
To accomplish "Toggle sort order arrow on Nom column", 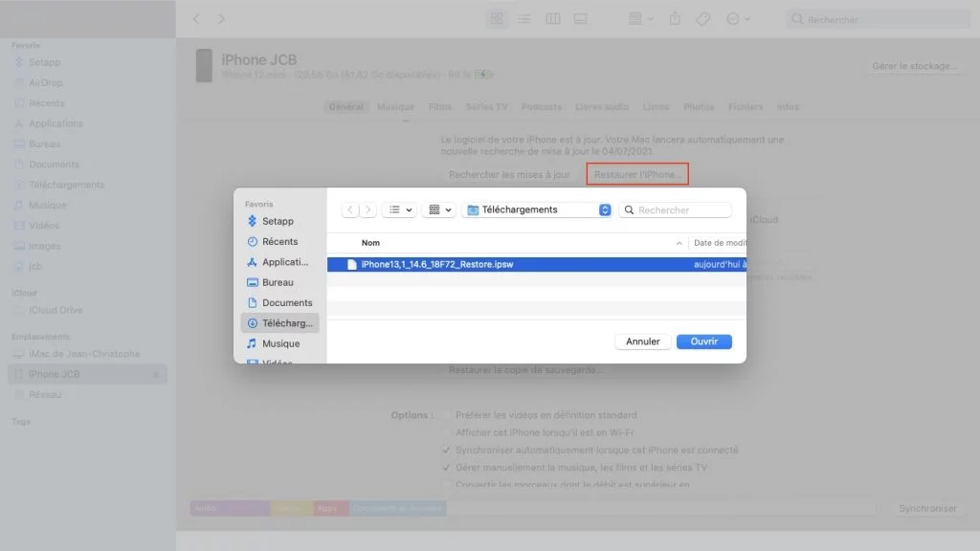I will coord(679,243).
